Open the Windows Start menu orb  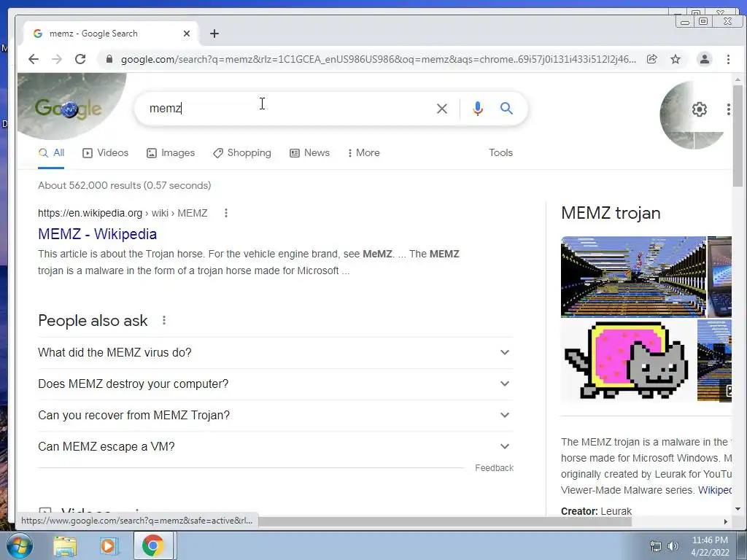click(18, 545)
